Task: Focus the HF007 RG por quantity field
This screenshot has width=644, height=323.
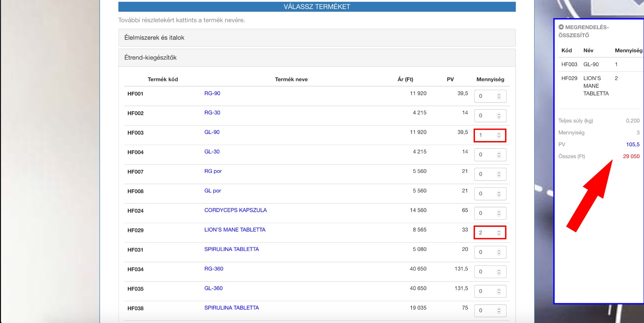Action: pos(485,174)
